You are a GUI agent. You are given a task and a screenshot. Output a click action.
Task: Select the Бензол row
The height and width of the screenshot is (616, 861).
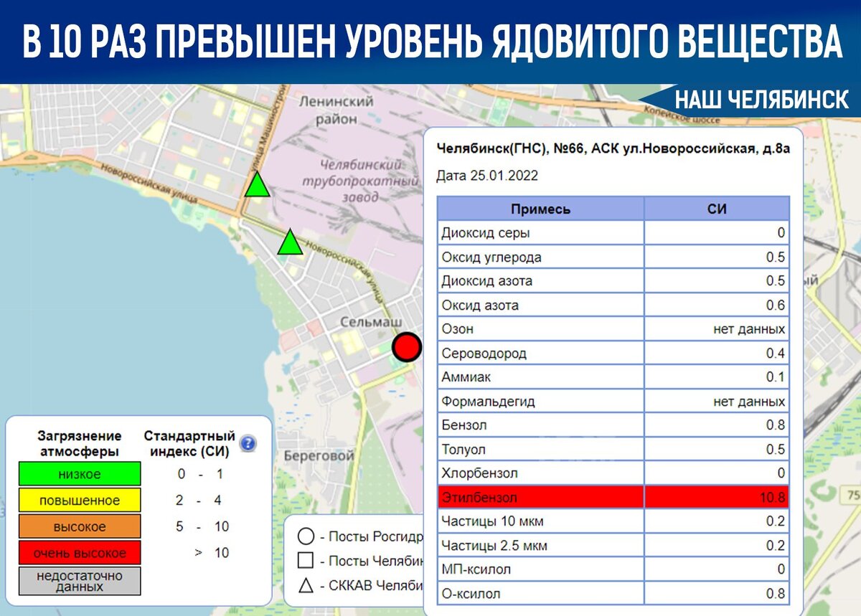[x=613, y=425]
